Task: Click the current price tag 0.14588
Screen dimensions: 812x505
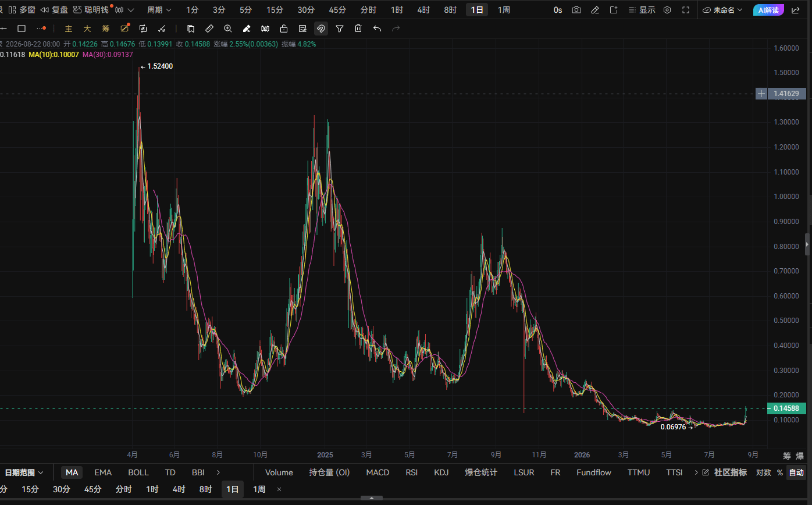Action: (787, 408)
